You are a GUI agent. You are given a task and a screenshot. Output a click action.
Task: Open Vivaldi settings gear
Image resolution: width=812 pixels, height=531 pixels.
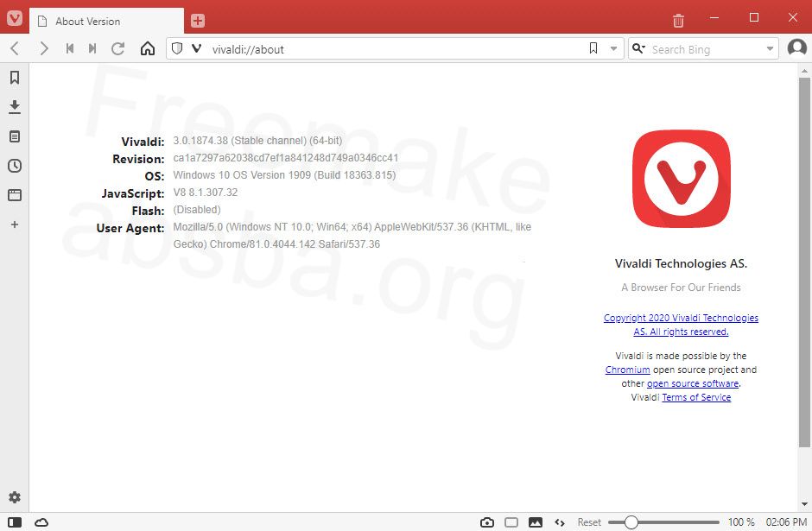15,497
